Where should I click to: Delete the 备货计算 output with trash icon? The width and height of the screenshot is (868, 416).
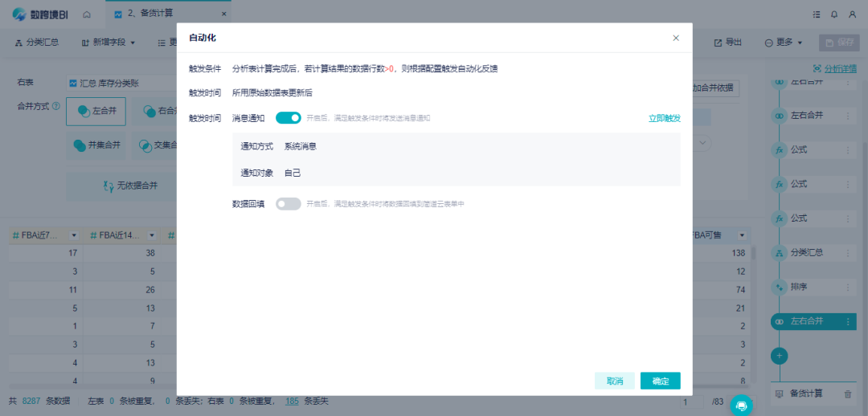click(x=848, y=394)
